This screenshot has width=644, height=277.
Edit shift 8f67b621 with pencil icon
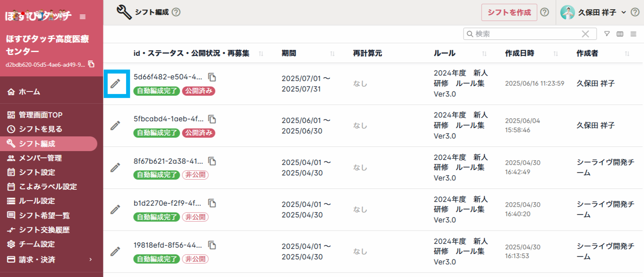(x=115, y=168)
